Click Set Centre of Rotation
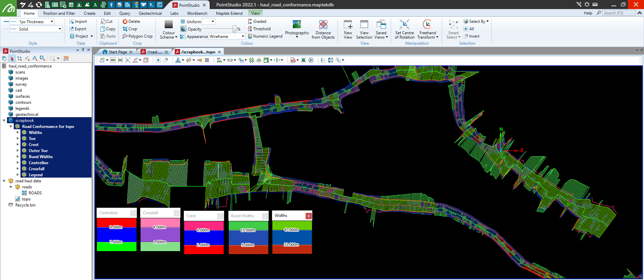644x280 pixels. click(x=405, y=30)
